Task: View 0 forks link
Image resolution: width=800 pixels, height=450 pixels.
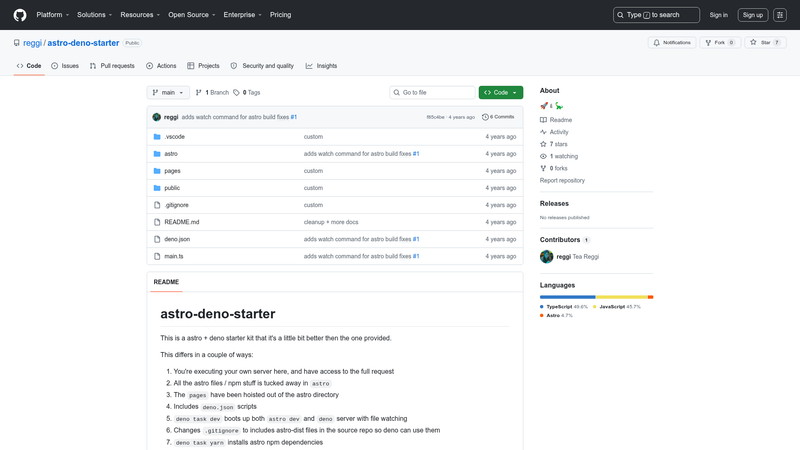Action: click(x=554, y=168)
